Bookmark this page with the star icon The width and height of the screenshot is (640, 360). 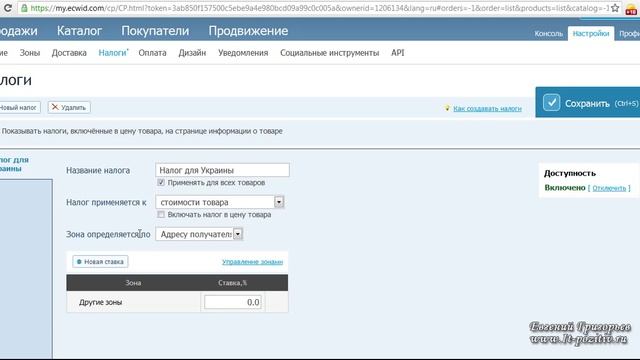click(x=615, y=8)
